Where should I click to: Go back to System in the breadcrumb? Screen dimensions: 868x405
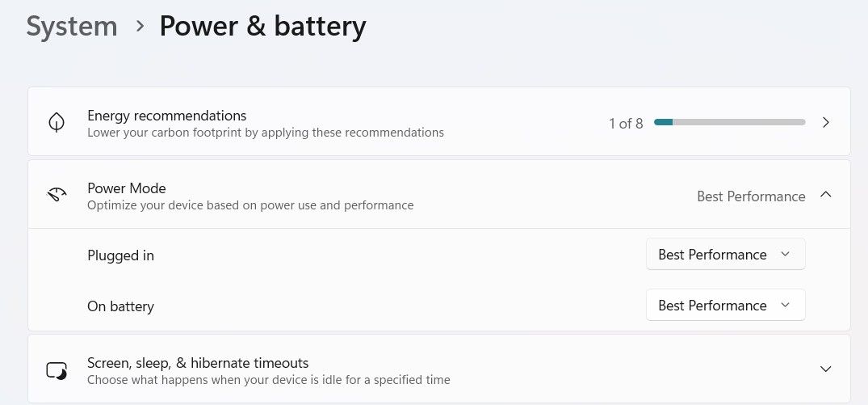[72, 26]
